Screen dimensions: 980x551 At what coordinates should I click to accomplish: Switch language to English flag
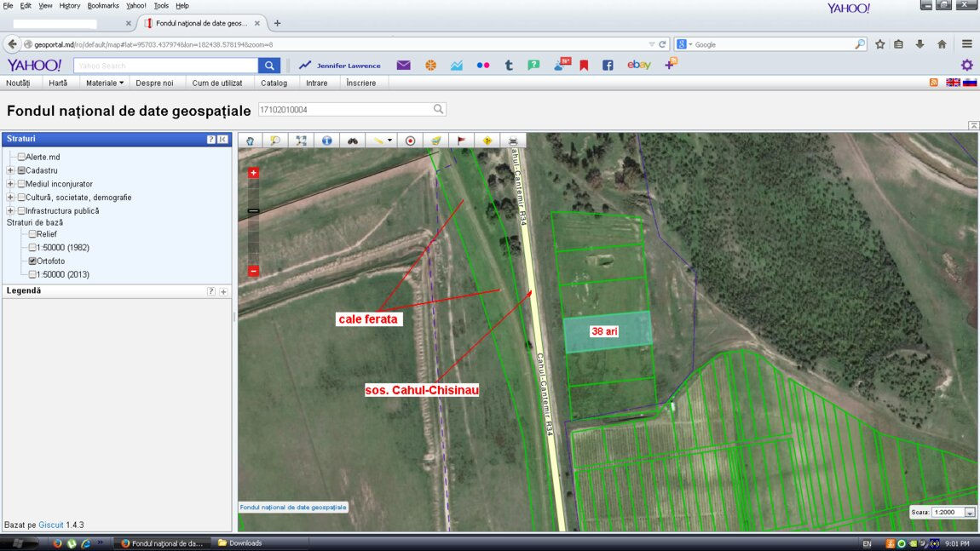(953, 83)
